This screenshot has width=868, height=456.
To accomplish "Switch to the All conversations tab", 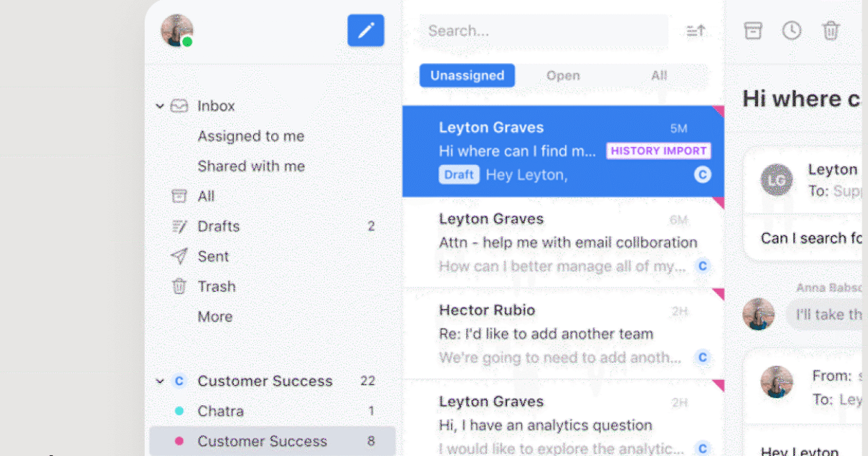I will tap(658, 75).
